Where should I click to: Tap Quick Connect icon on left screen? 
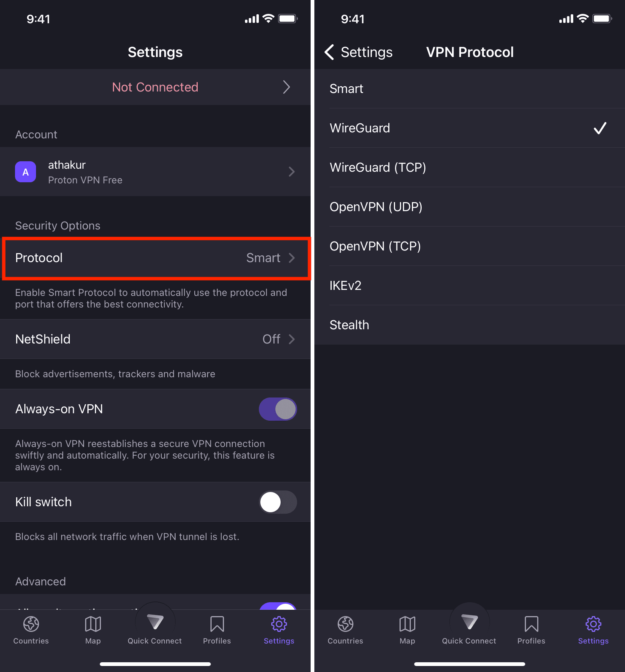click(x=155, y=622)
